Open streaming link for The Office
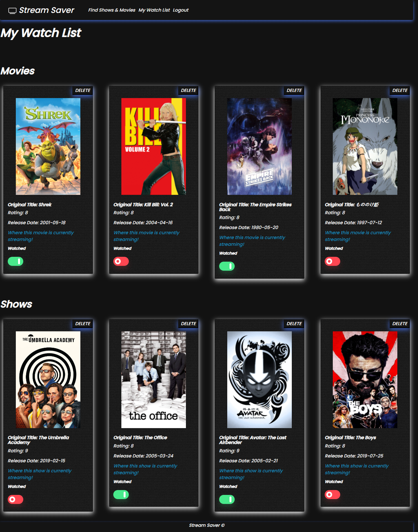 point(145,469)
